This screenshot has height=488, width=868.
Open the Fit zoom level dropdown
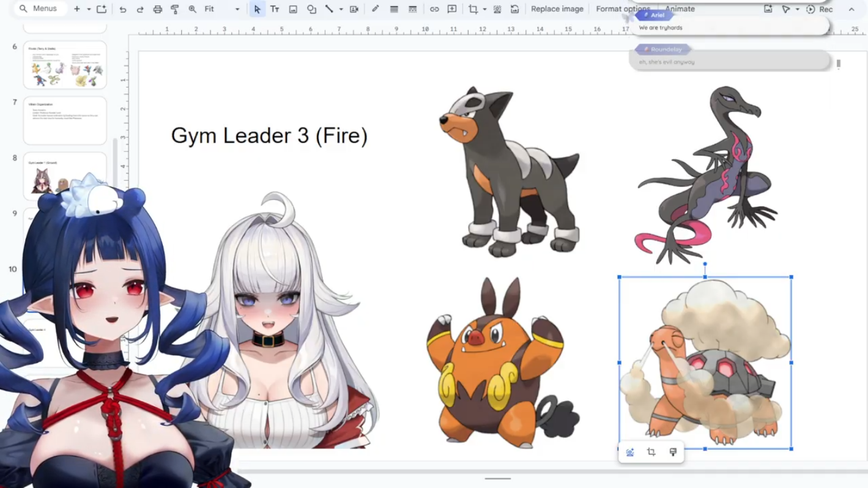(222, 9)
